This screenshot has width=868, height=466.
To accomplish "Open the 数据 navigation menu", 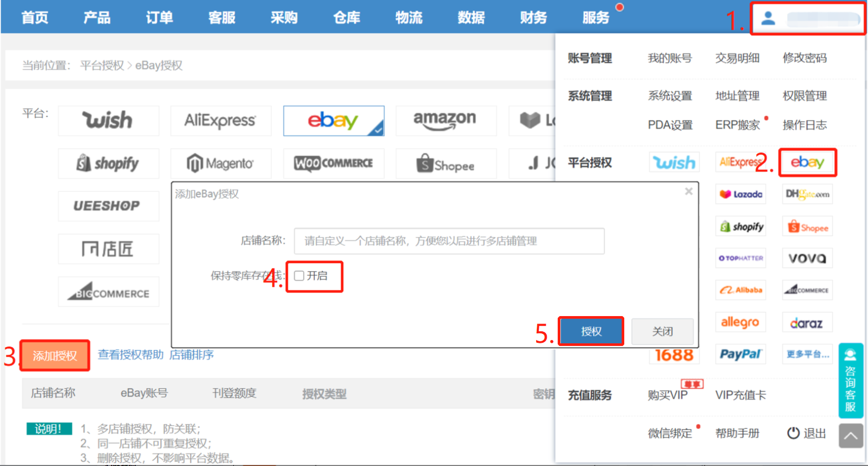I will point(471,18).
